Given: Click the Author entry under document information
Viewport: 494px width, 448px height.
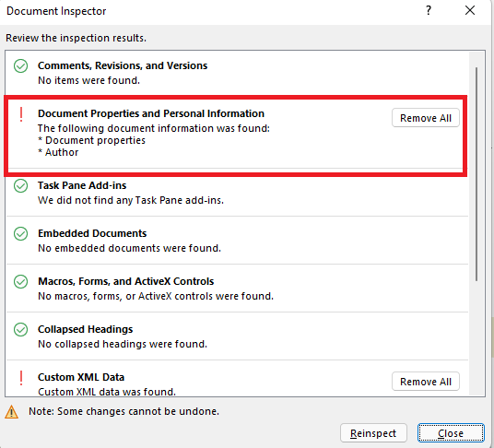Looking at the screenshot, I should (62, 152).
